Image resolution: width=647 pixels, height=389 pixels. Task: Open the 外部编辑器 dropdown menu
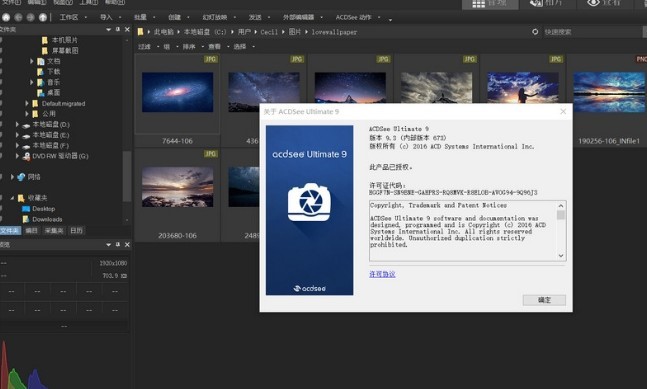302,17
